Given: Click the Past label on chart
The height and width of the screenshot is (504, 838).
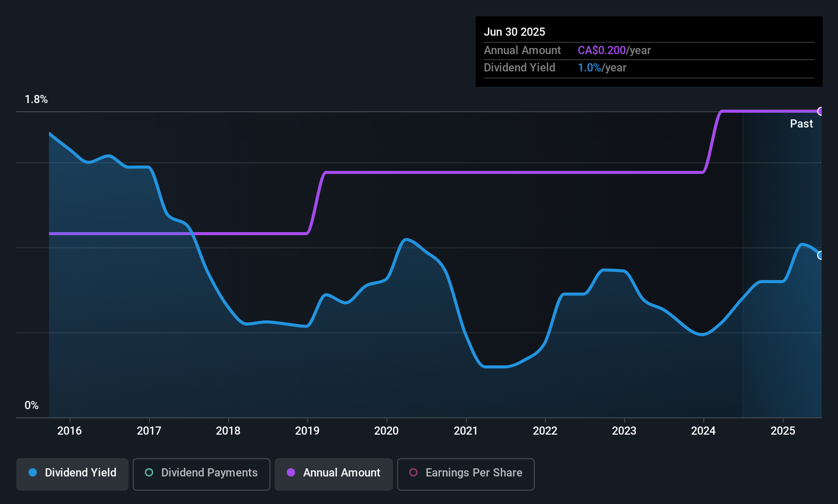Looking at the screenshot, I should click(801, 124).
